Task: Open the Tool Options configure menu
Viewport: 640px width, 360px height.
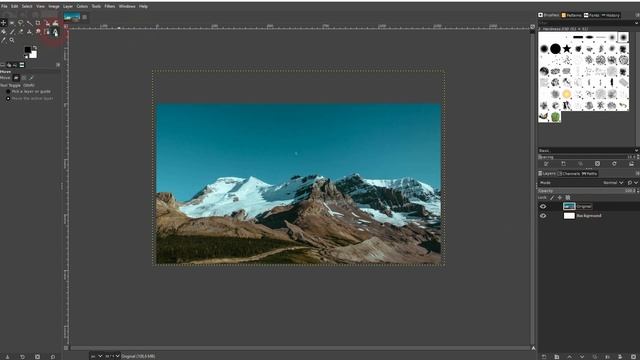Action: [x=58, y=64]
